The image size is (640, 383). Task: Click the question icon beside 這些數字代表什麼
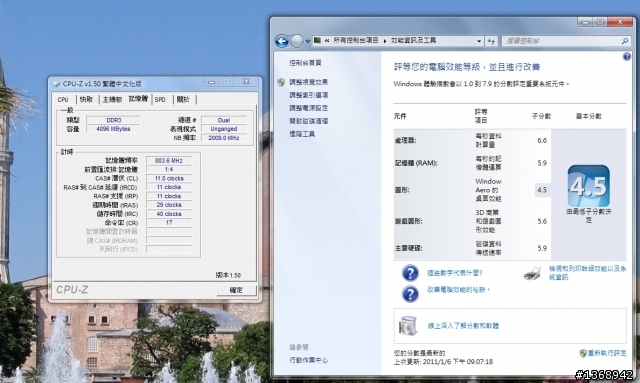point(410,273)
